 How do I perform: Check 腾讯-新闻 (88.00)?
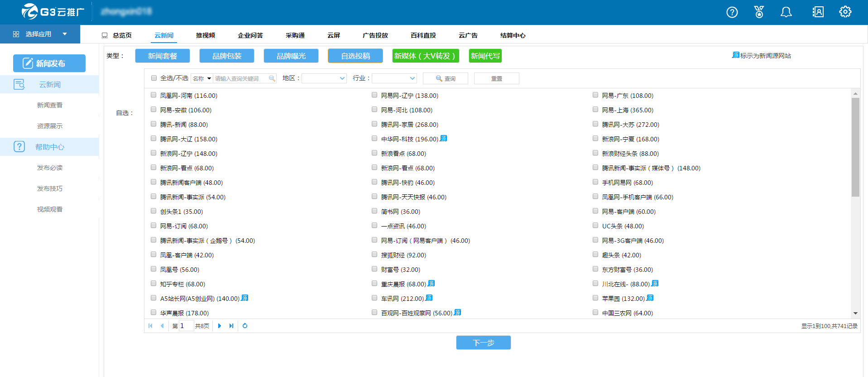point(153,124)
